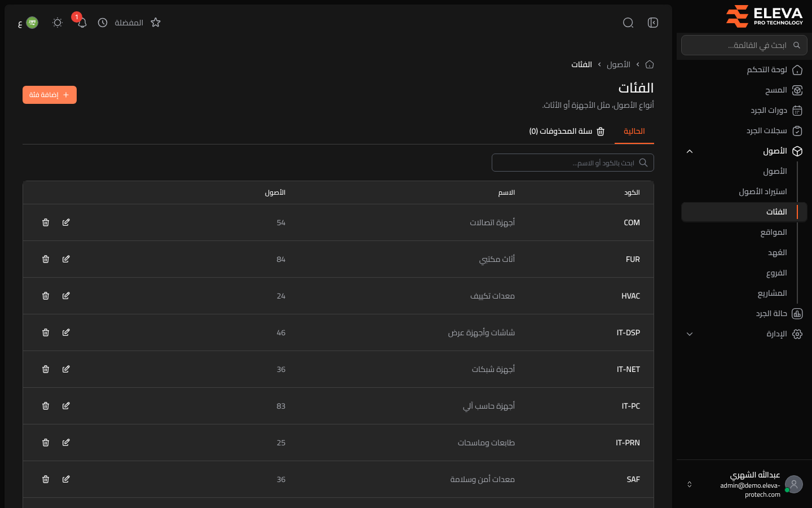Click the الكود column header
Viewport: 812px width, 508px height.
[632, 192]
